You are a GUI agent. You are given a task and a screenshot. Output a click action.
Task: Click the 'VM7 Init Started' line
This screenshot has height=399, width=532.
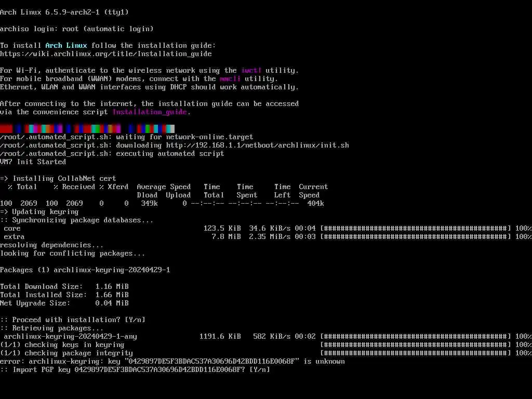tap(33, 162)
